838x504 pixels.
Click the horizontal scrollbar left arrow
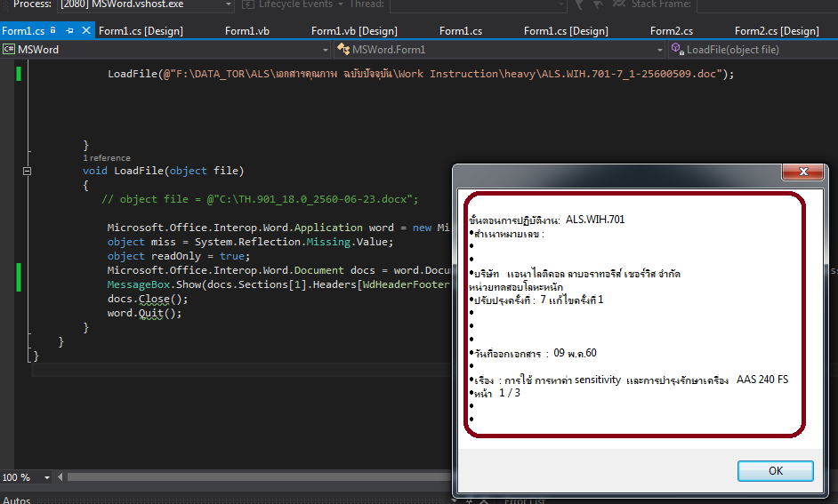coord(60,476)
